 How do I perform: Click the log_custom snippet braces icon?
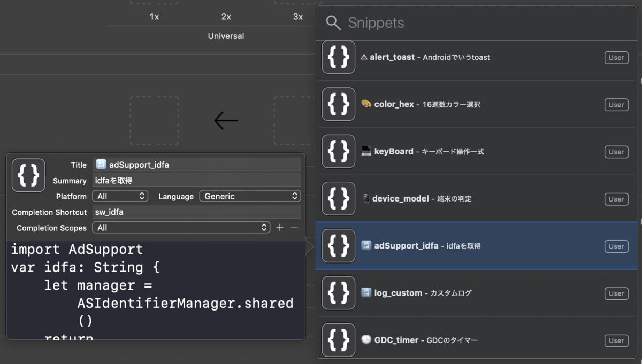[339, 293]
